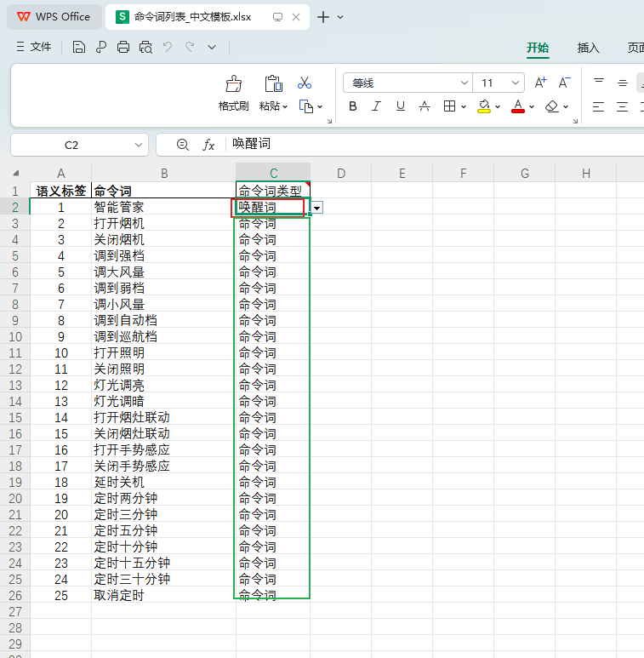This screenshot has height=658, width=644.
Task: Switch to the 插入 ribbon tab
Action: tap(588, 48)
